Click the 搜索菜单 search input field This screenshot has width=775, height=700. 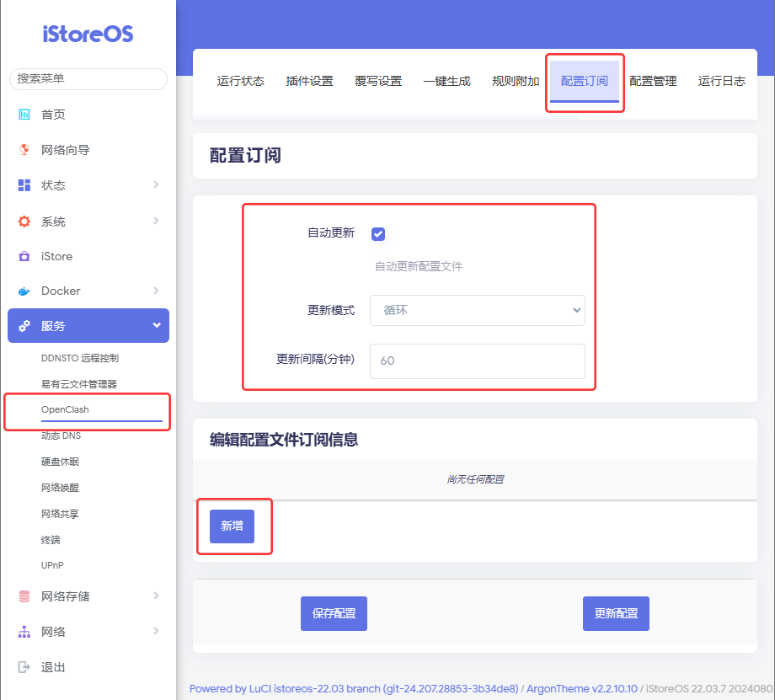pos(88,79)
